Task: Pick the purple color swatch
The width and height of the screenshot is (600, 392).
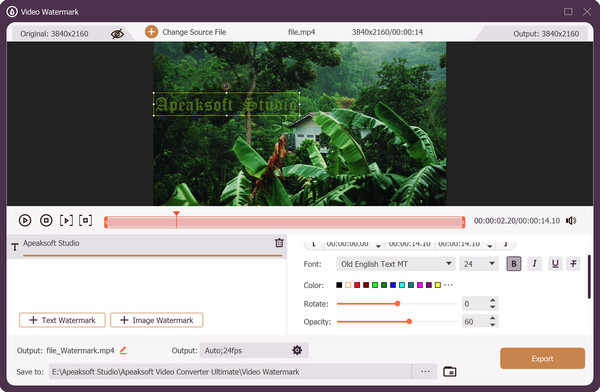Action: click(x=429, y=285)
